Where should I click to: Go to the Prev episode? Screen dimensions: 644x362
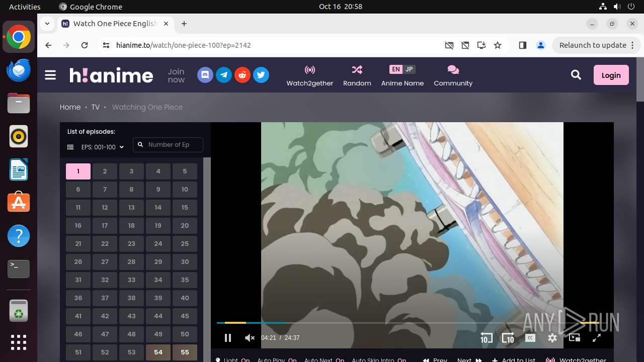(x=435, y=360)
